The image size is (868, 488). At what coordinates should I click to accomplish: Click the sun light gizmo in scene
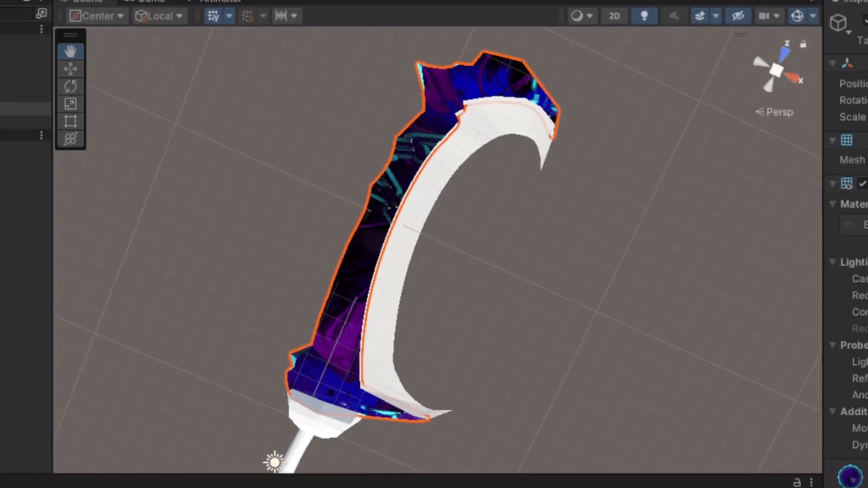click(274, 462)
